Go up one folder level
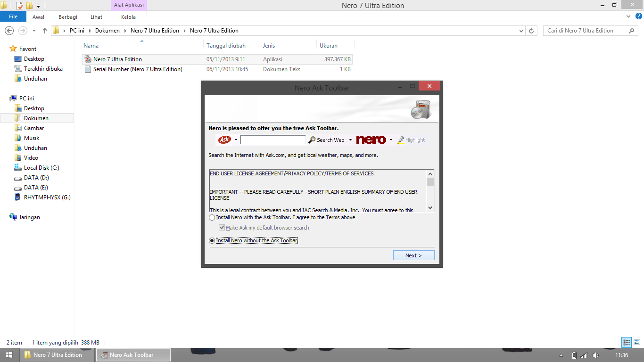Viewport: 644px width, 362px height. point(45,31)
